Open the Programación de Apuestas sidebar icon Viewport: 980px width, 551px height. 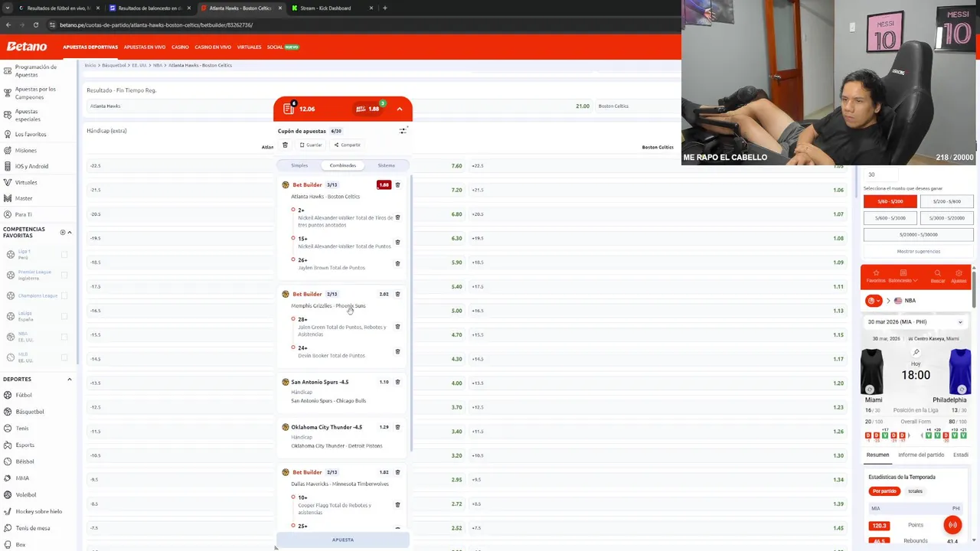[x=8, y=72]
